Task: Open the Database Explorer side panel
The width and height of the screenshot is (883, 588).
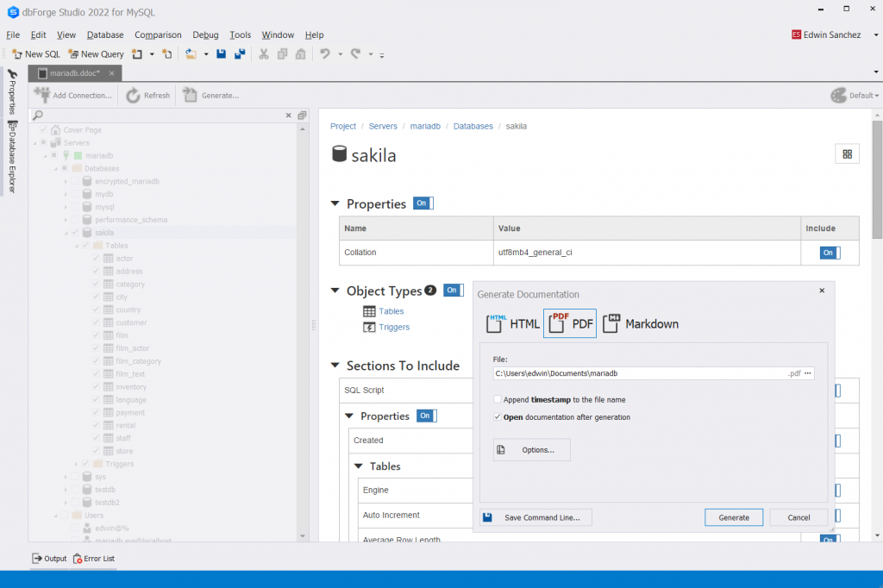Action: tap(12, 158)
